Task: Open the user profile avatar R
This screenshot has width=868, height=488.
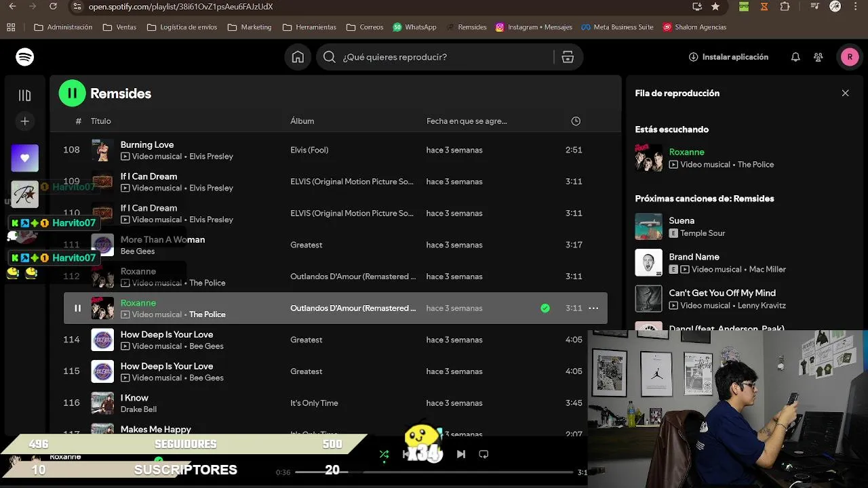Action: click(x=850, y=57)
